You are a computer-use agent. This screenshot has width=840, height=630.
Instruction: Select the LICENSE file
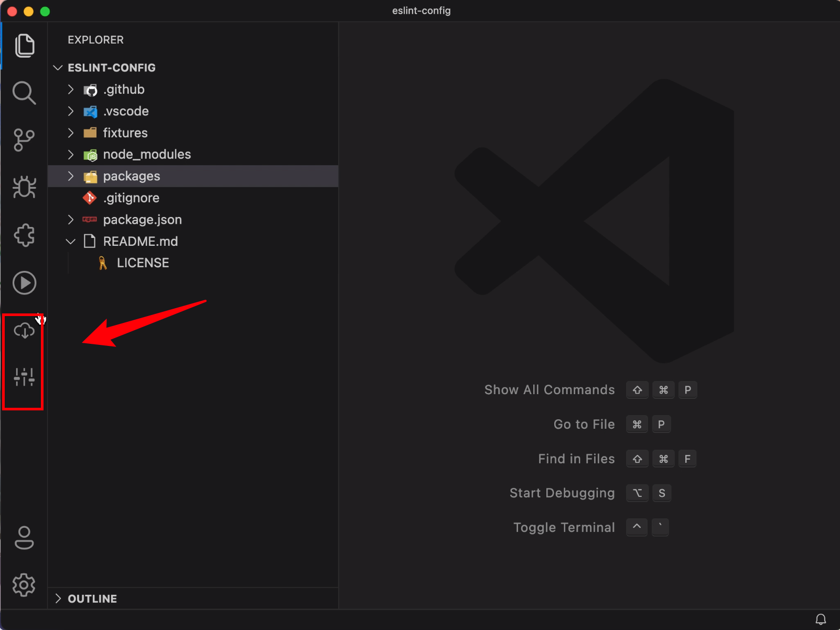coord(143,263)
